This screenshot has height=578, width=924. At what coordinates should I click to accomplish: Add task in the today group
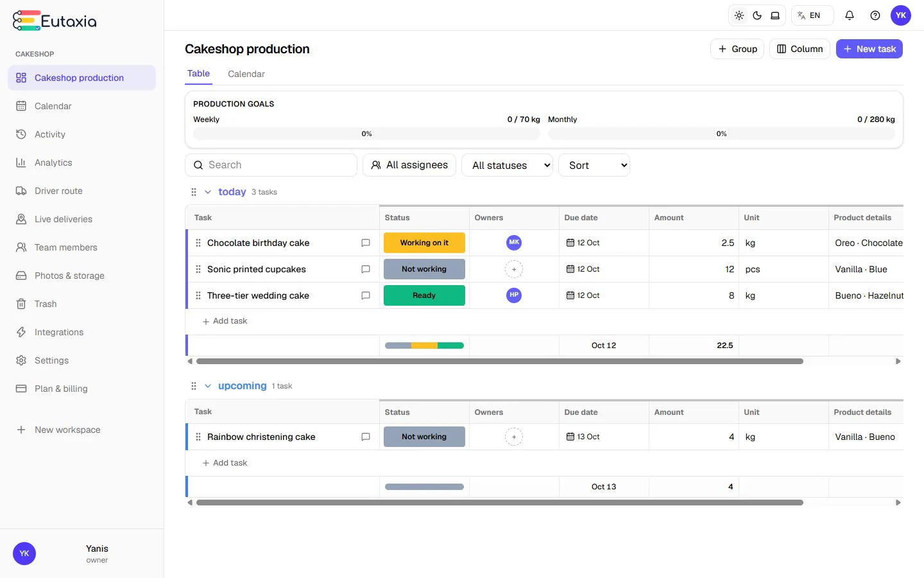point(225,321)
